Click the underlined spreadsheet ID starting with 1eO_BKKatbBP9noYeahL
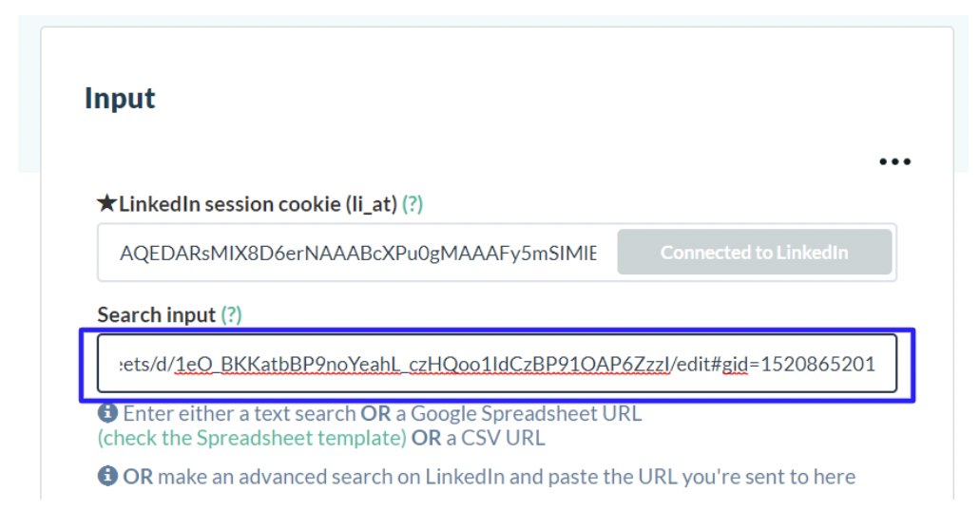Screen dimensions: 980x528 pos(422,365)
